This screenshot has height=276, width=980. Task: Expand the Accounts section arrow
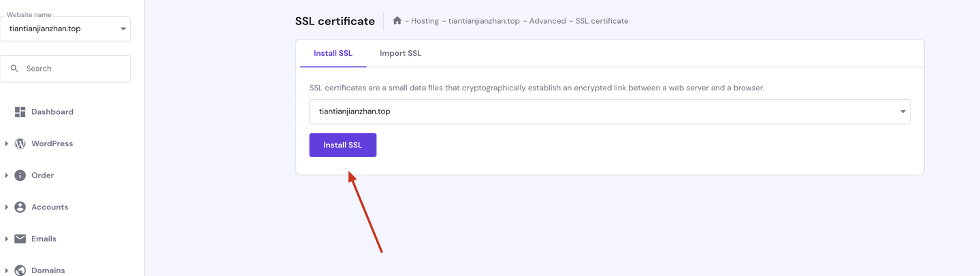7,207
